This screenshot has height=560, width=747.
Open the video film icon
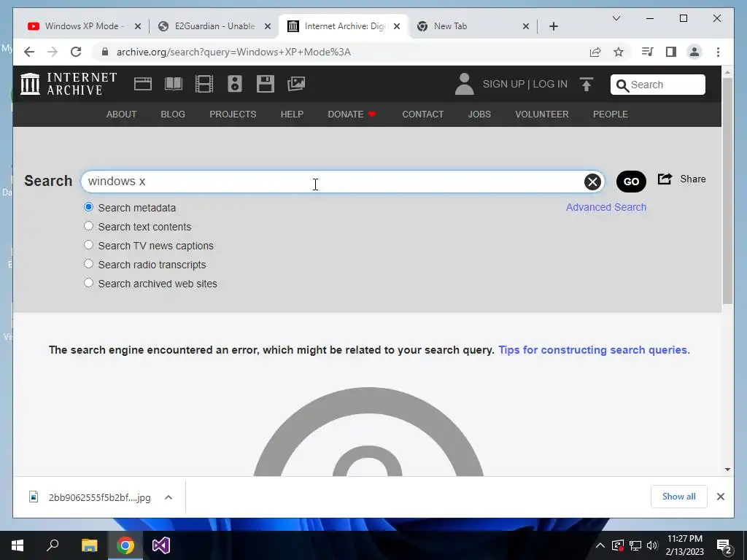coord(204,85)
